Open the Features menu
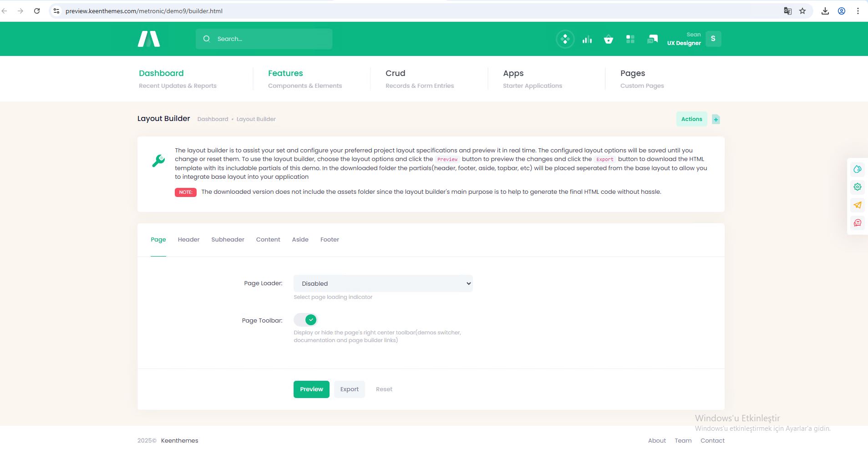The height and width of the screenshot is (454, 868). pyautogui.click(x=285, y=73)
